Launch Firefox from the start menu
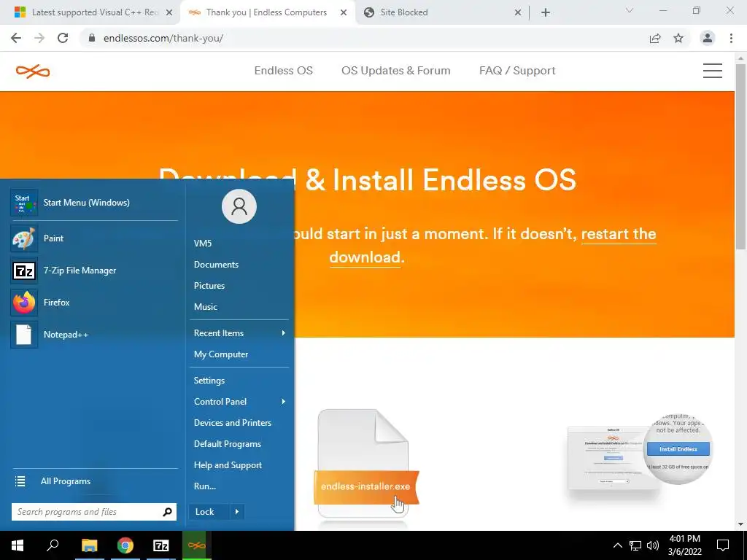Viewport: 747px width, 560px height. tap(94, 303)
